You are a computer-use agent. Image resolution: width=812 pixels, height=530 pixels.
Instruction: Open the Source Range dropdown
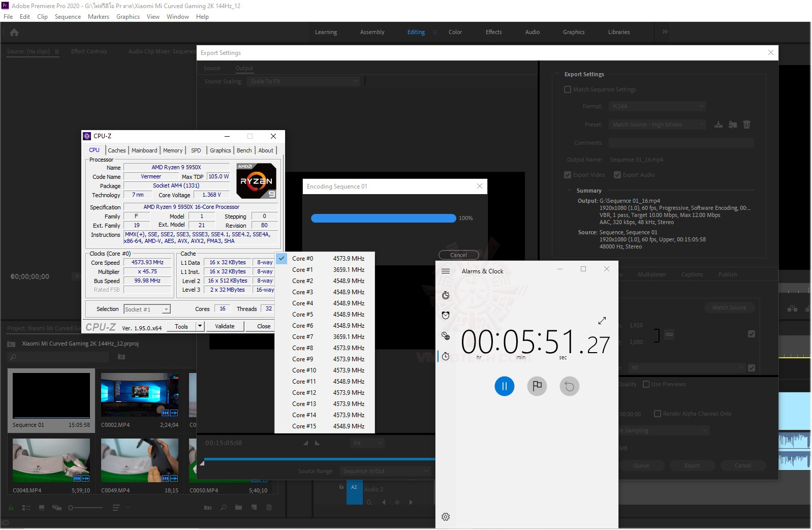pyautogui.click(x=386, y=471)
